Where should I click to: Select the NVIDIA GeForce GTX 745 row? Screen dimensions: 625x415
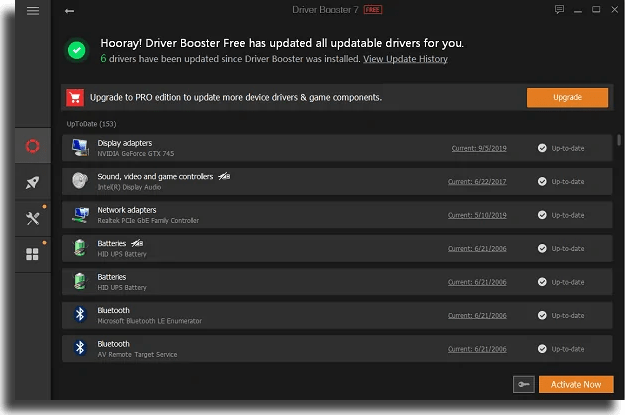[337, 148]
